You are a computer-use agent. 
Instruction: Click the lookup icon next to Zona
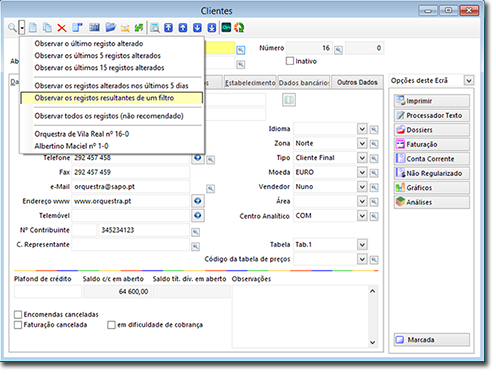click(374, 144)
